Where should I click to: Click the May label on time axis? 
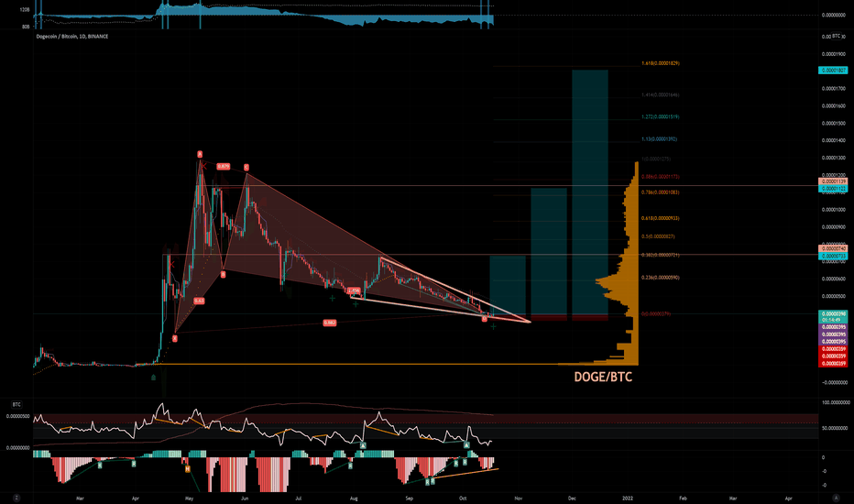[x=189, y=498]
